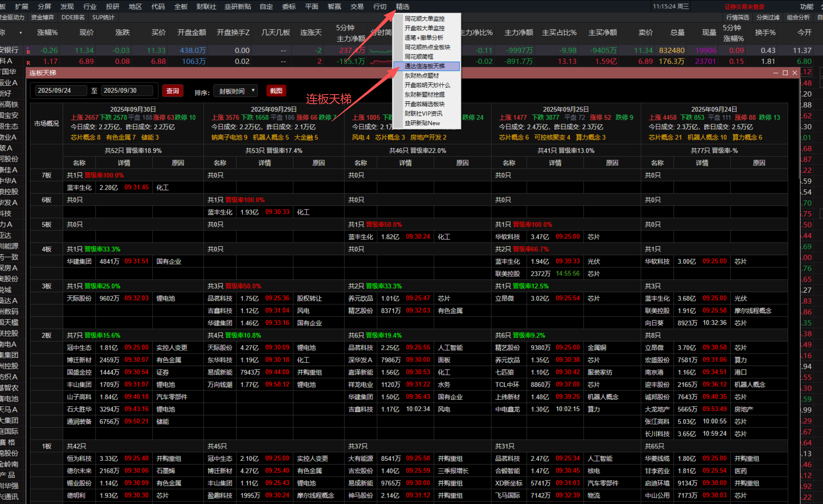Image resolution: width=823 pixels, height=504 pixels.
Task: Open 开盘啦精选板块 menu entry
Action: coord(424,104)
